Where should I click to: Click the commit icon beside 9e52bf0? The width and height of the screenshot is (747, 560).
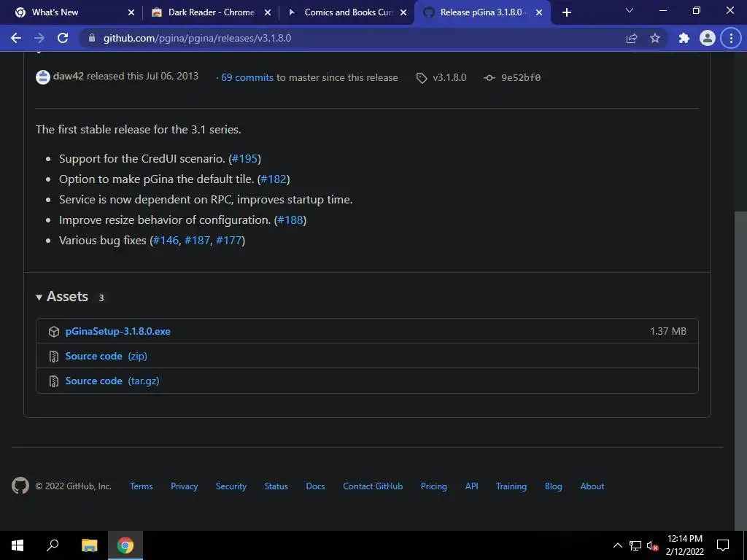coord(489,77)
